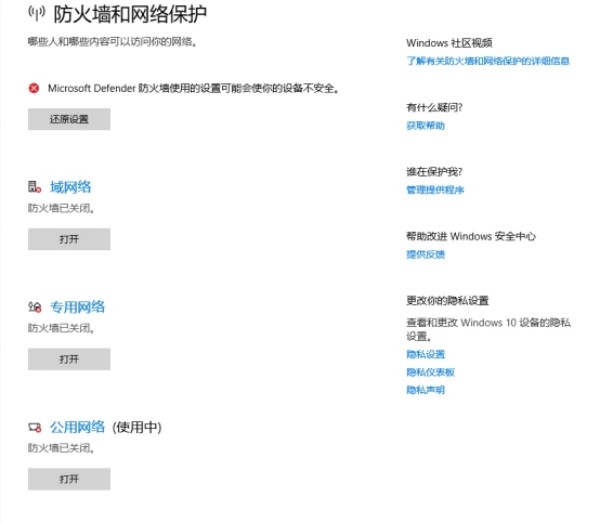
Task: Open the 公用网络 public network link
Action: point(78,427)
